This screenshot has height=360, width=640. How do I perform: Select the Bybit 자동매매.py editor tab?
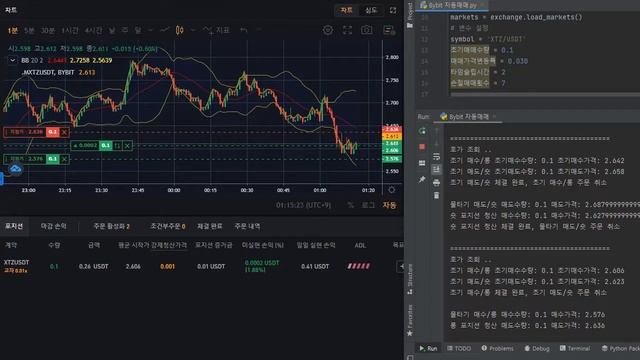pos(453,5)
